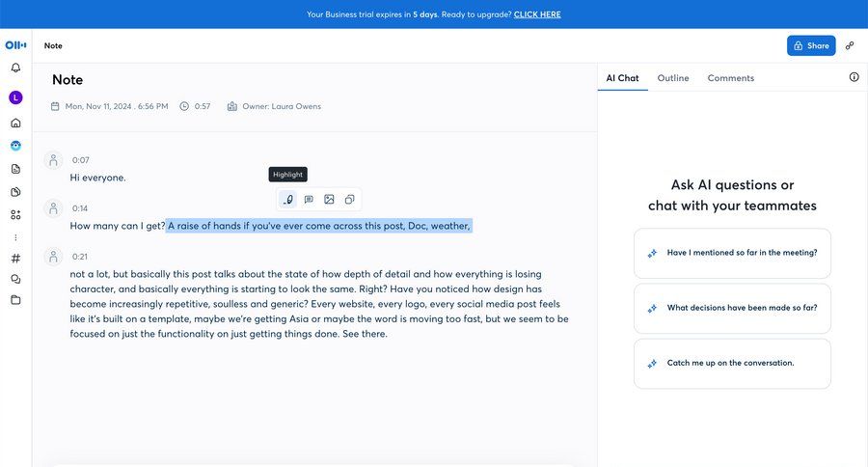Click the speaker avatar at 0:07

tap(53, 160)
